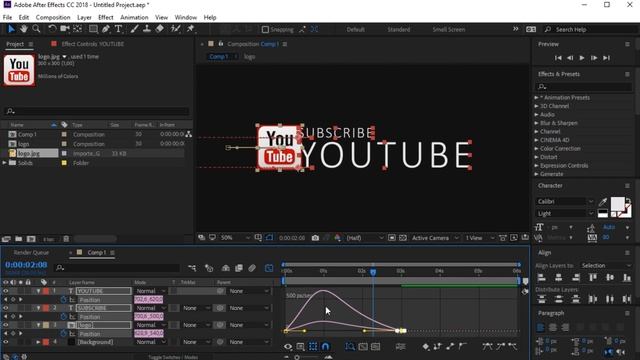This screenshot has width=640, height=360.
Task: Toggle the stopwatch for logo Position
Action: coord(63,333)
